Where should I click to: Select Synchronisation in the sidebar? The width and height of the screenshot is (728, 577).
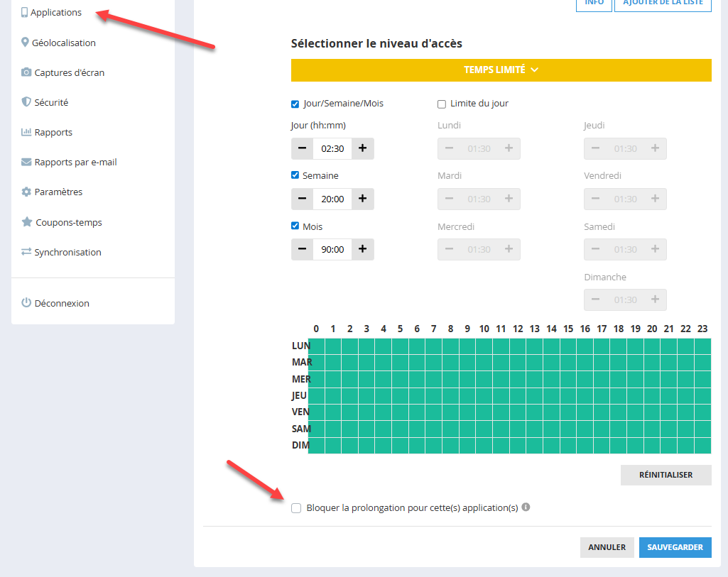coord(67,252)
